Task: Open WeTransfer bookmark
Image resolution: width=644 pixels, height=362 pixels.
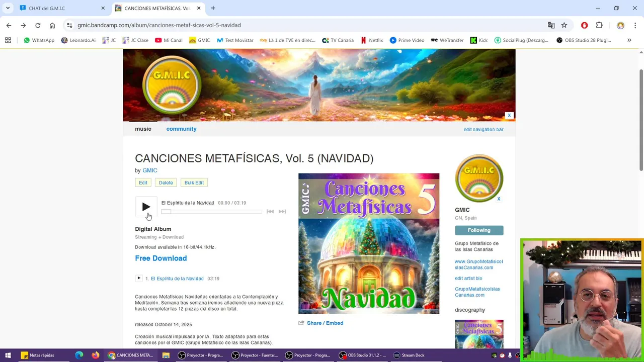Action: (x=447, y=40)
